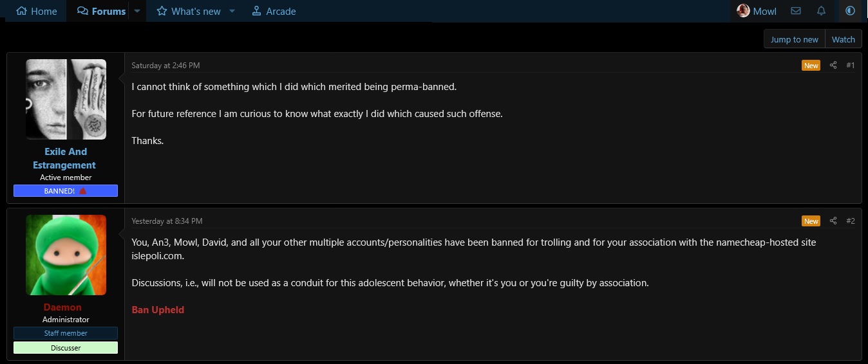Image resolution: width=868 pixels, height=364 pixels.
Task: Open the Mowl account avatar menu
Action: pyautogui.click(x=744, y=11)
